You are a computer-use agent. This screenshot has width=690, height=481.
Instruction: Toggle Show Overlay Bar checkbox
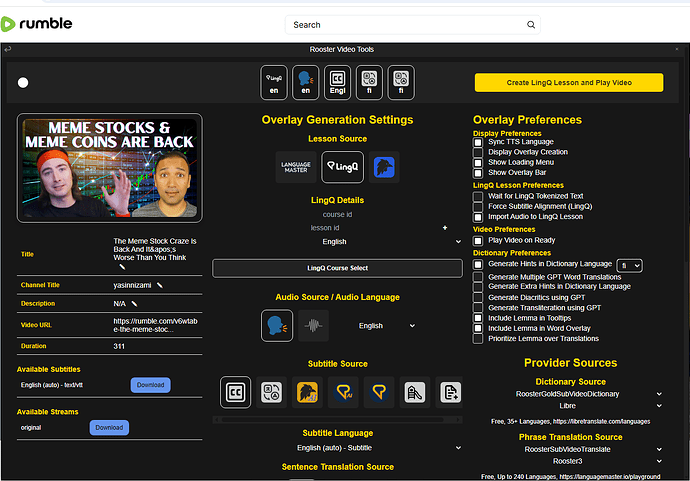pyautogui.click(x=478, y=173)
